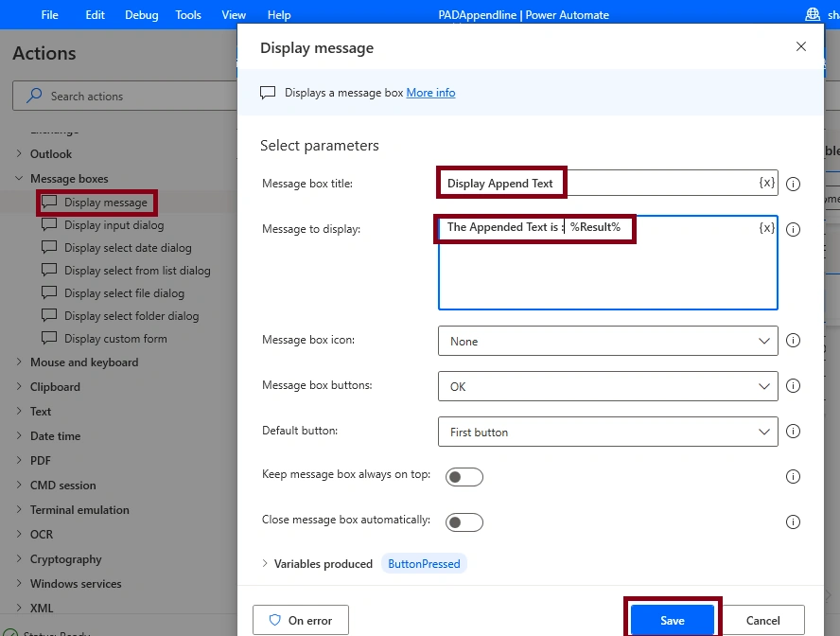The image size is (840, 636).
Task: Enable Keep message box always on top
Action: (x=464, y=477)
